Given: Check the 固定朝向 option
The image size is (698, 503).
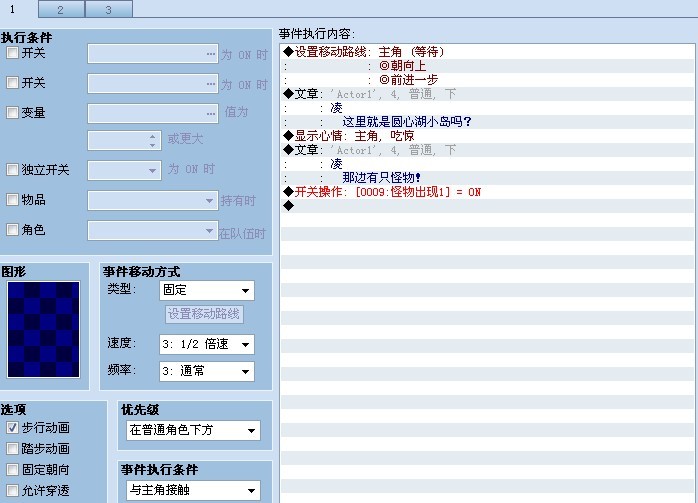Looking at the screenshot, I should [12, 470].
